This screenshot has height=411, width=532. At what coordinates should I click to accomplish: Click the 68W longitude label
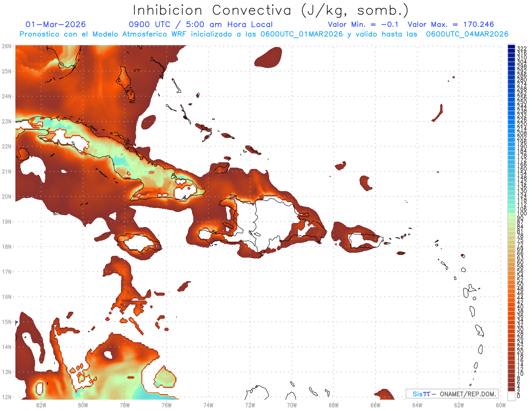[333, 404]
